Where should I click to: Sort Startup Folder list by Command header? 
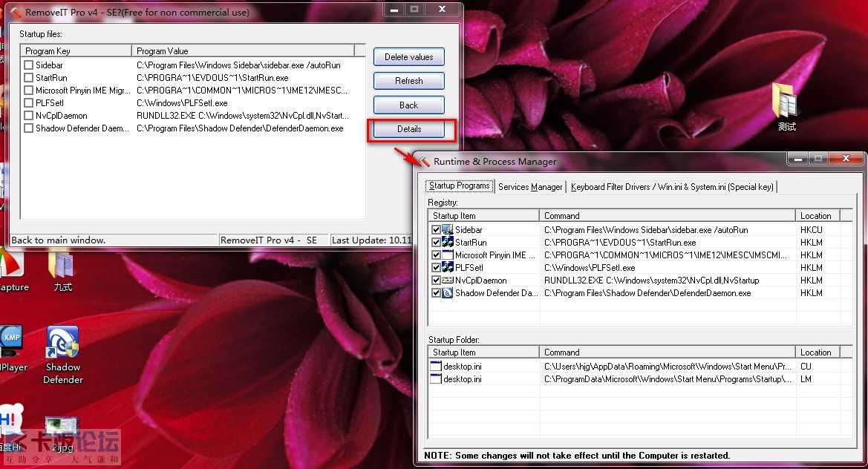pos(667,352)
